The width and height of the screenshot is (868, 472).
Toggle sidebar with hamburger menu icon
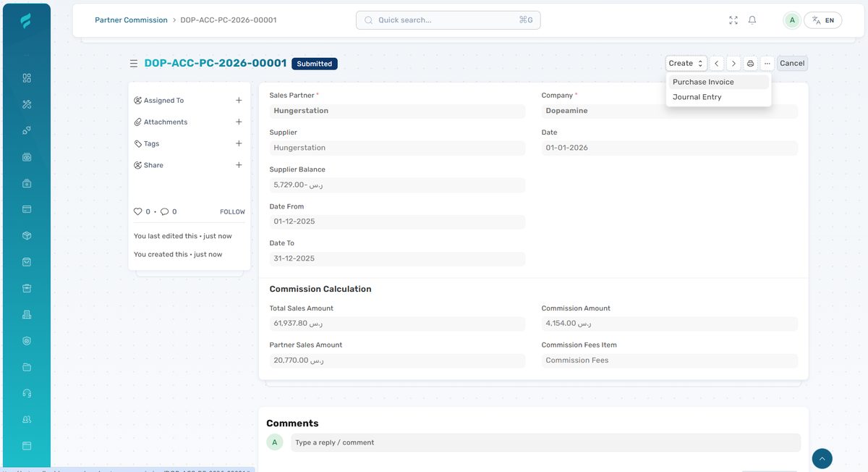133,64
